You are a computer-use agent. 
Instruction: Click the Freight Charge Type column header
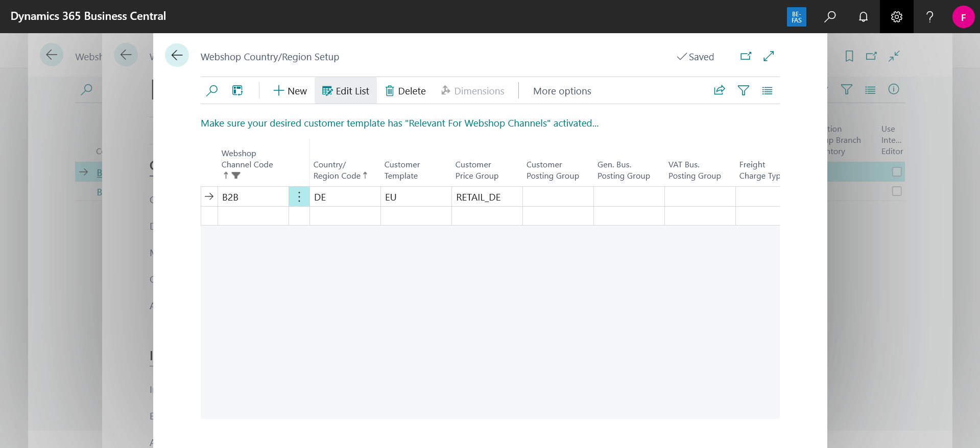759,170
